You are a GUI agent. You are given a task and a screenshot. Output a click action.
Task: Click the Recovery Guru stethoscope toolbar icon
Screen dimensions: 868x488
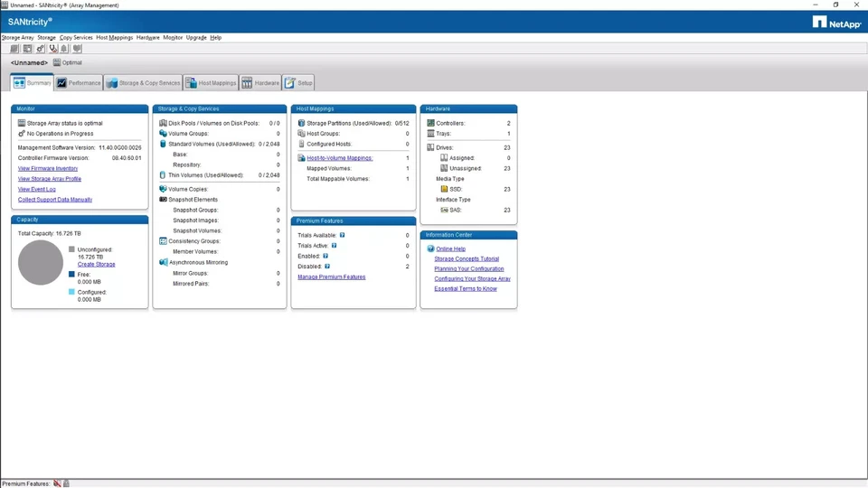click(53, 49)
